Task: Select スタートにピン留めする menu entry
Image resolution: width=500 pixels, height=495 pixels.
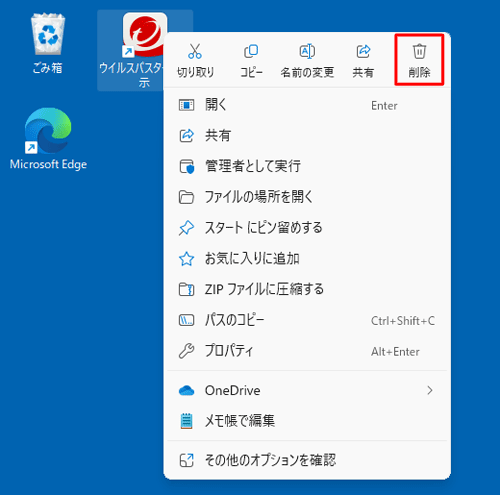Action: click(x=307, y=228)
